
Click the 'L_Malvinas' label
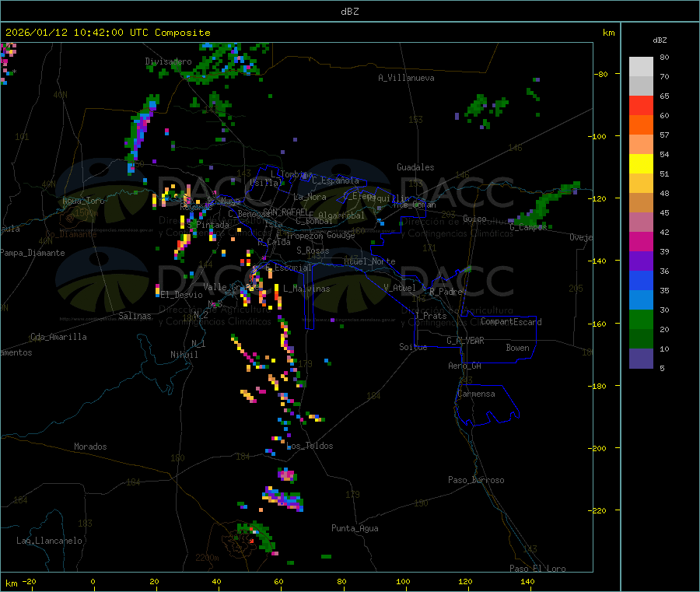306,289
